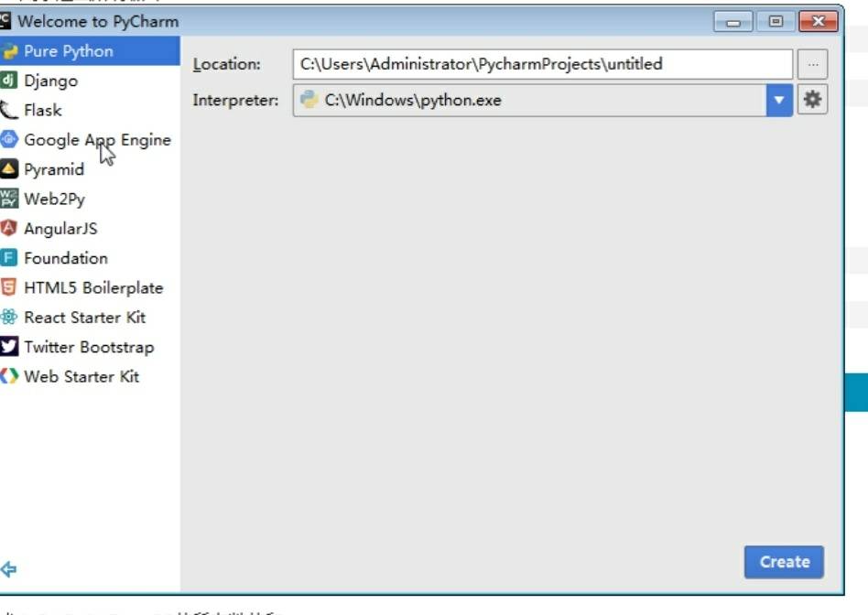Click the PyCharm logo in title bar
This screenshot has width=868, height=615.
pos(5,20)
